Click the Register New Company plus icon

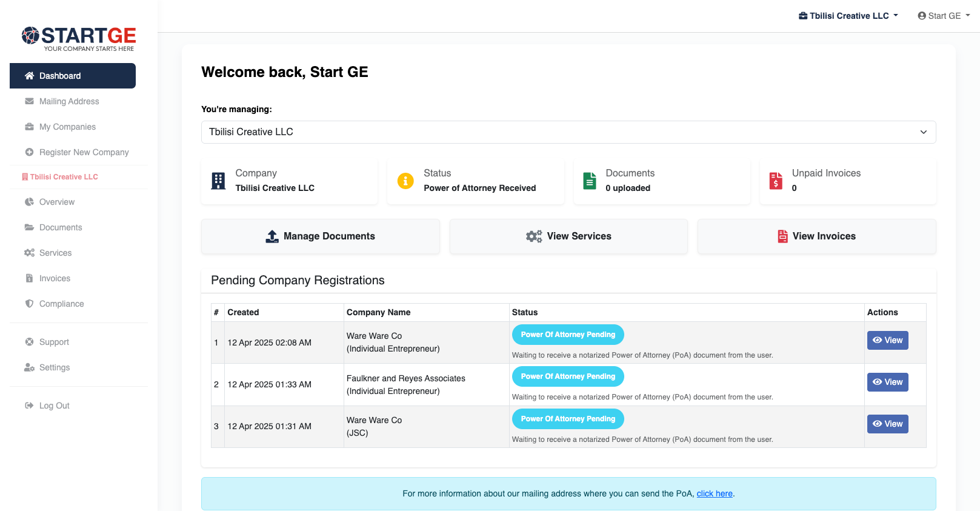29,152
